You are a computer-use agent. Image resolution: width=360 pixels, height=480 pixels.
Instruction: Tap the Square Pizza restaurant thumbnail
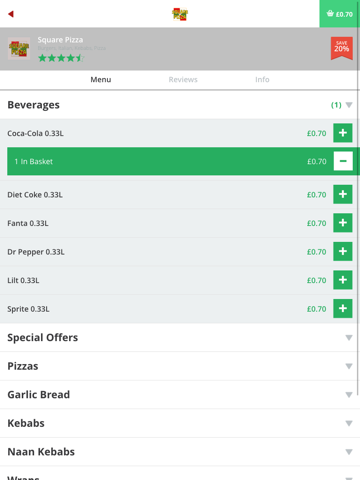pyautogui.click(x=19, y=49)
